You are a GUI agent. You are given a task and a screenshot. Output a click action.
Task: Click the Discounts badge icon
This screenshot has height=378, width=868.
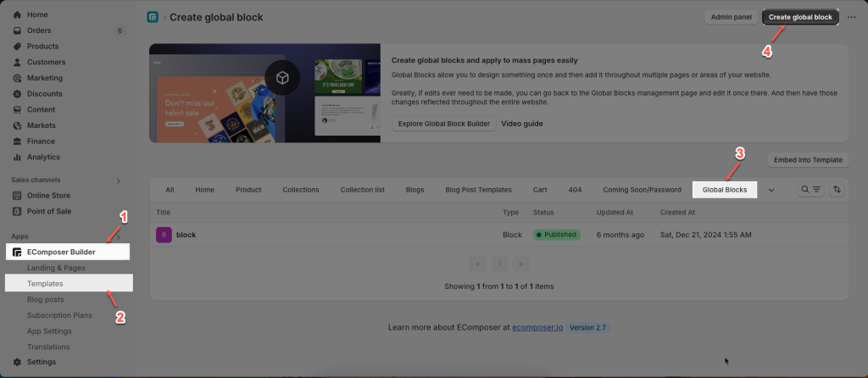pos(17,93)
